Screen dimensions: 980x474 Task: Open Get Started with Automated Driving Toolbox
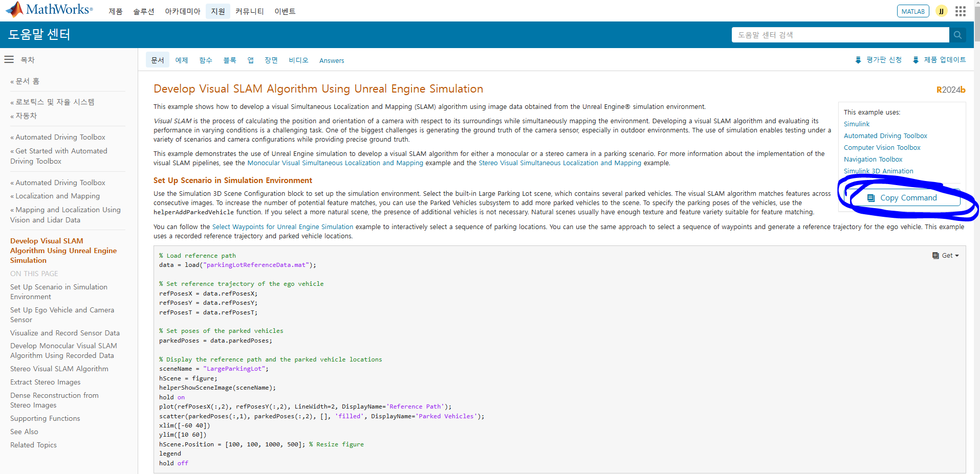tap(59, 156)
